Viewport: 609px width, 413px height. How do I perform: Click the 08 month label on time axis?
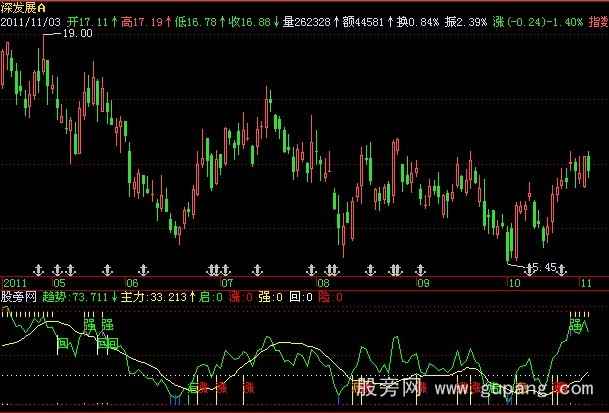(x=323, y=283)
